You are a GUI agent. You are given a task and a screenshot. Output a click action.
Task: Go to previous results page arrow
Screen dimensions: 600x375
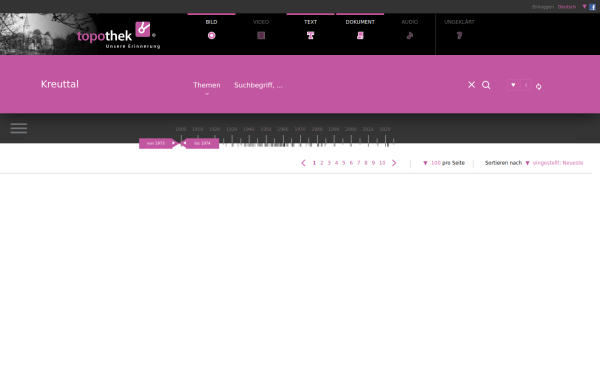(303, 163)
